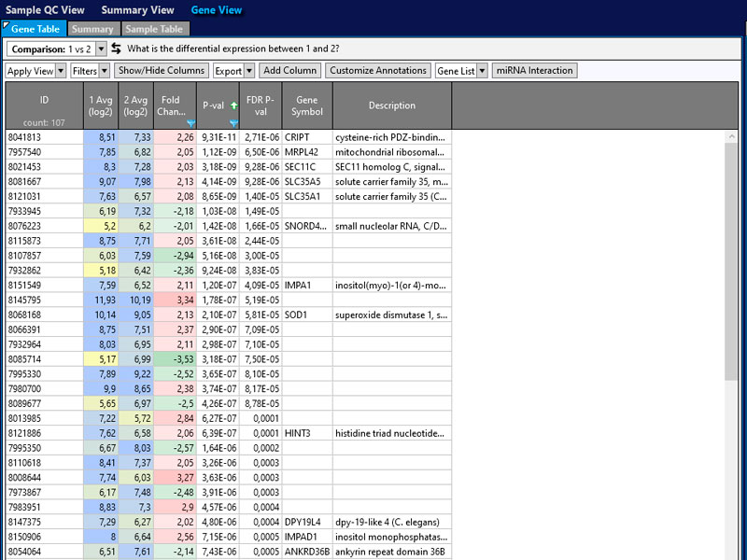747x560 pixels.
Task: Select the superoxide dismutase 1 description
Action: point(392,315)
